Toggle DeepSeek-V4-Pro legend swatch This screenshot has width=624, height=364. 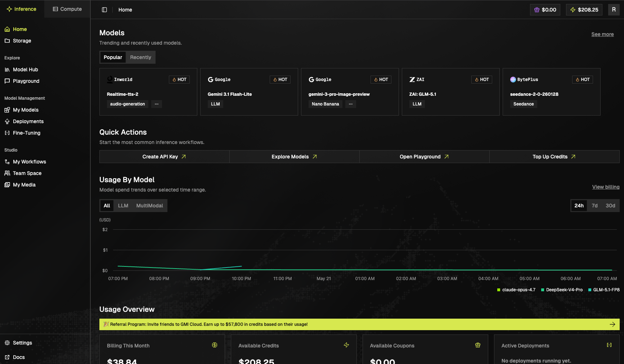point(543,290)
